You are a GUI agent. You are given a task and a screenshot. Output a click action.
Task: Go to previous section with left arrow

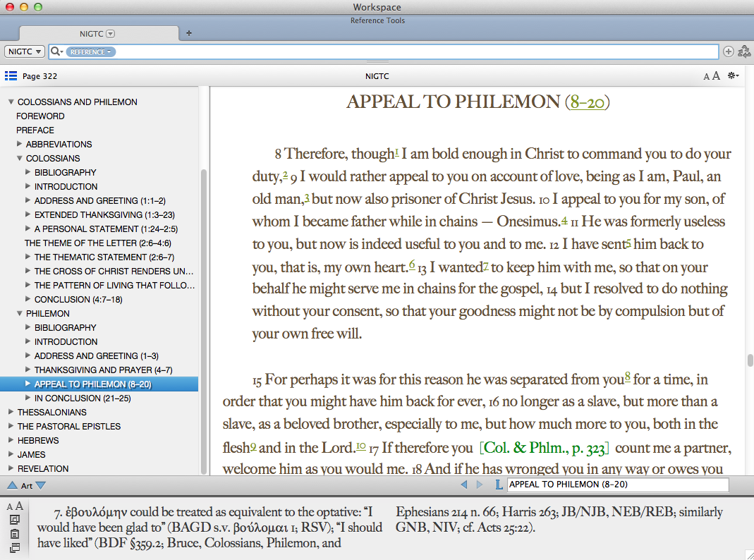464,485
